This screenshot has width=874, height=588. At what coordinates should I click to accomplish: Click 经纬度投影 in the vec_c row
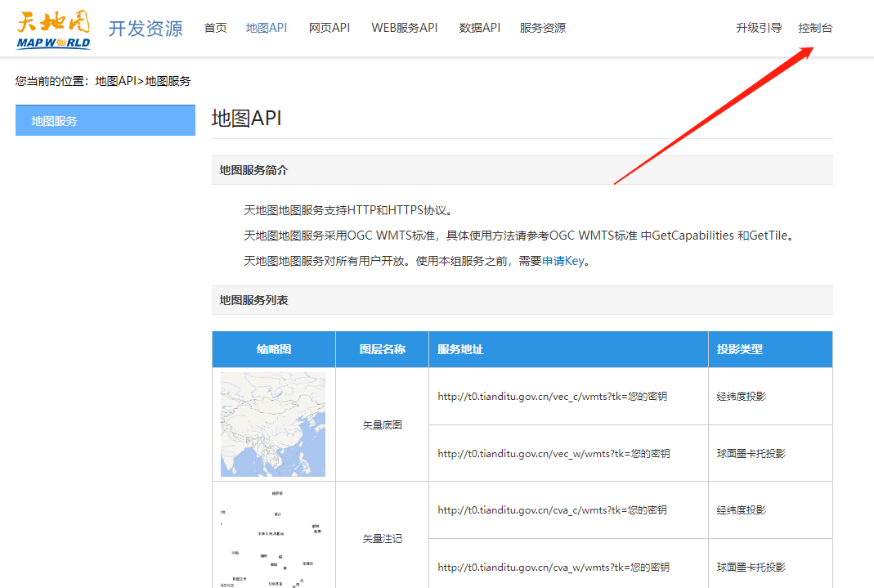pos(742,397)
